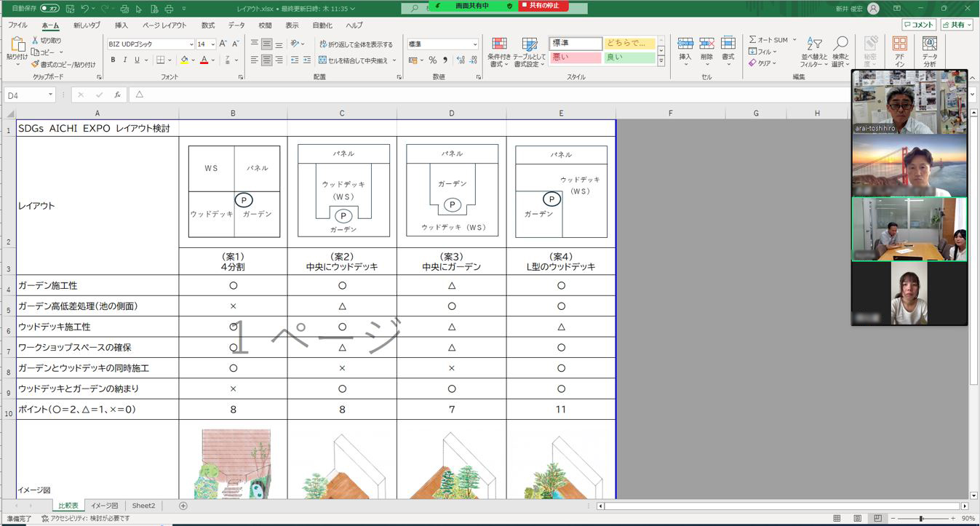The height and width of the screenshot is (526, 980).
Task: Toggle Underline formatting
Action: pyautogui.click(x=138, y=60)
